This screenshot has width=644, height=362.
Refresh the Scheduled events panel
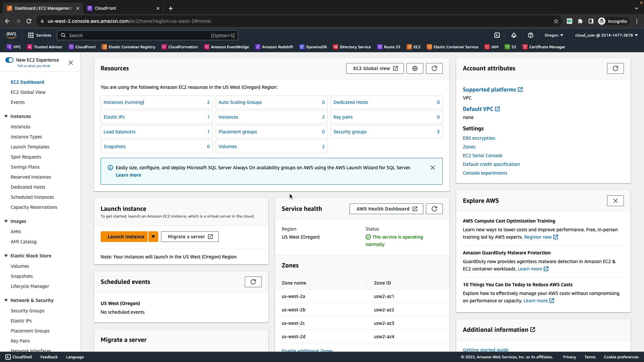(253, 282)
